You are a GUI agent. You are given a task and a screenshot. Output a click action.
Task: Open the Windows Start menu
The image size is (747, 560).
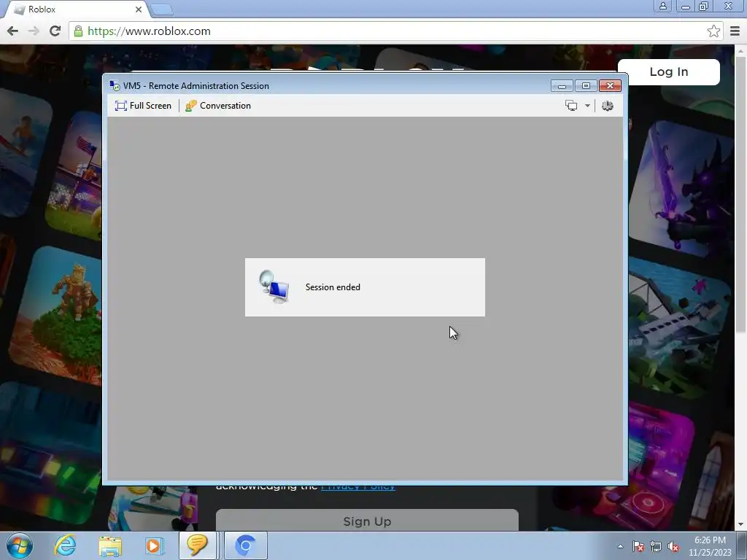[20, 545]
